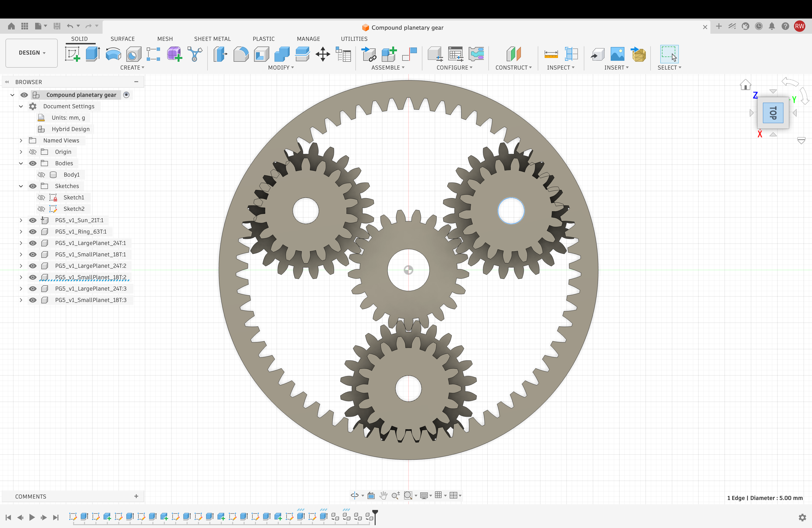Select the Shell tool icon

pos(261,54)
